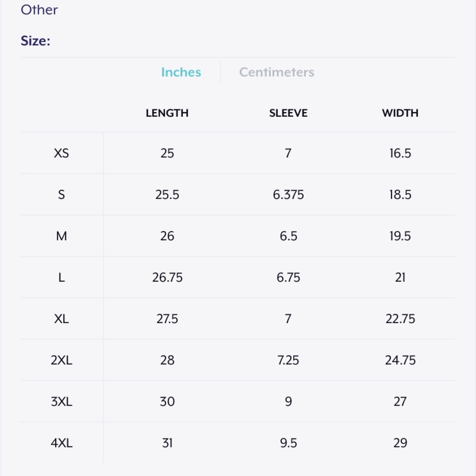Select the M size row label
Viewport: 476px width, 476px height.
[61, 236]
